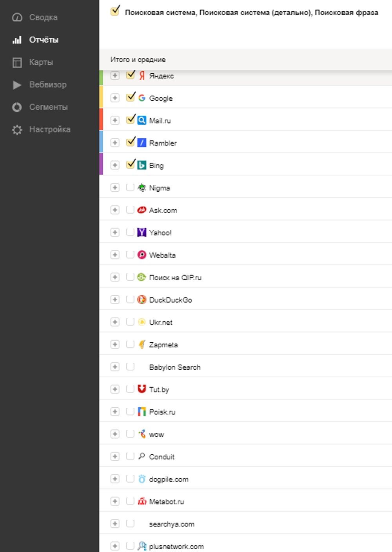
Task: Click the dogpile.com logo icon
Action: (142, 479)
